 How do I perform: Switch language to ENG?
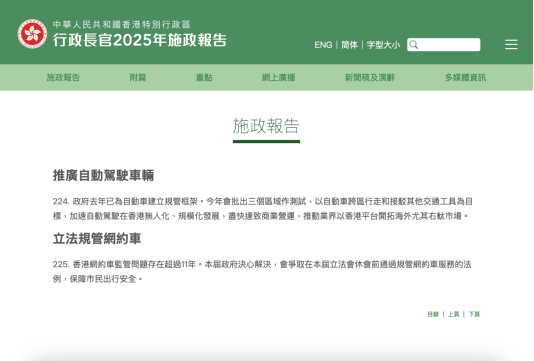(323, 45)
